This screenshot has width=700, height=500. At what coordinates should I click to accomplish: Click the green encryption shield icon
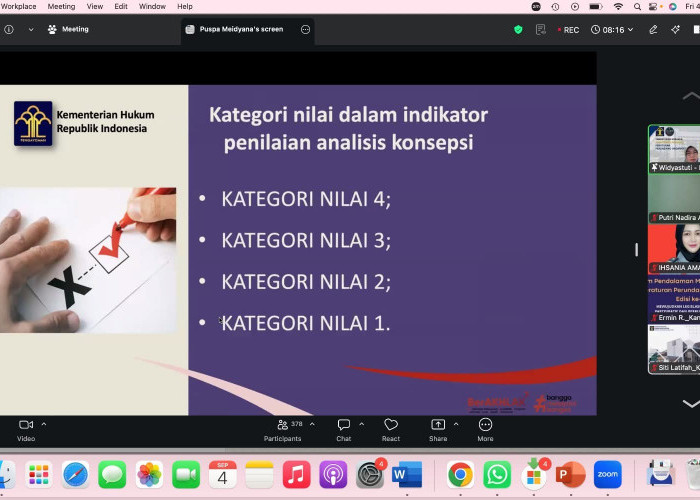(518, 29)
